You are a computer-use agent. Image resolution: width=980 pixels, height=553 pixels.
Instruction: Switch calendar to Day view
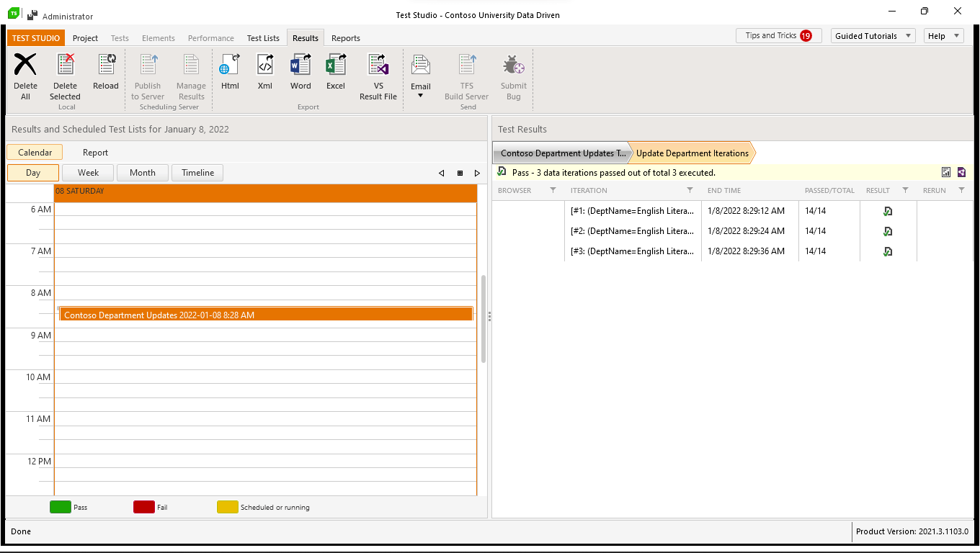[x=33, y=173]
